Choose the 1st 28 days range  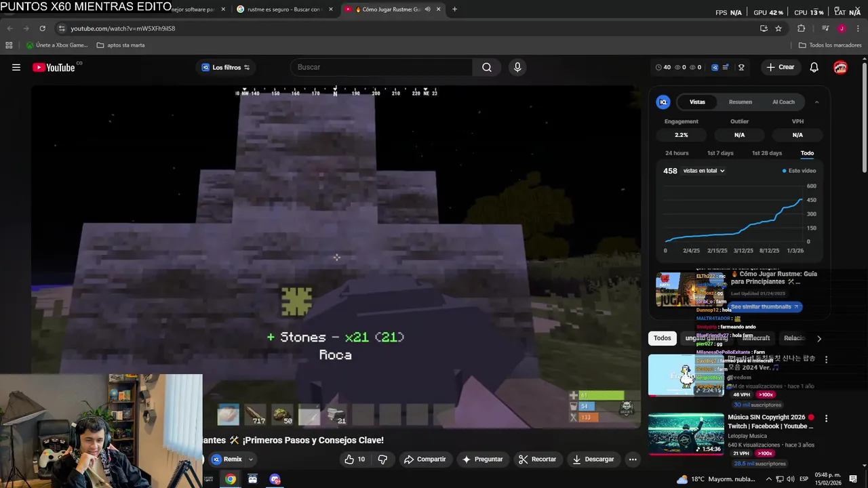click(x=767, y=153)
